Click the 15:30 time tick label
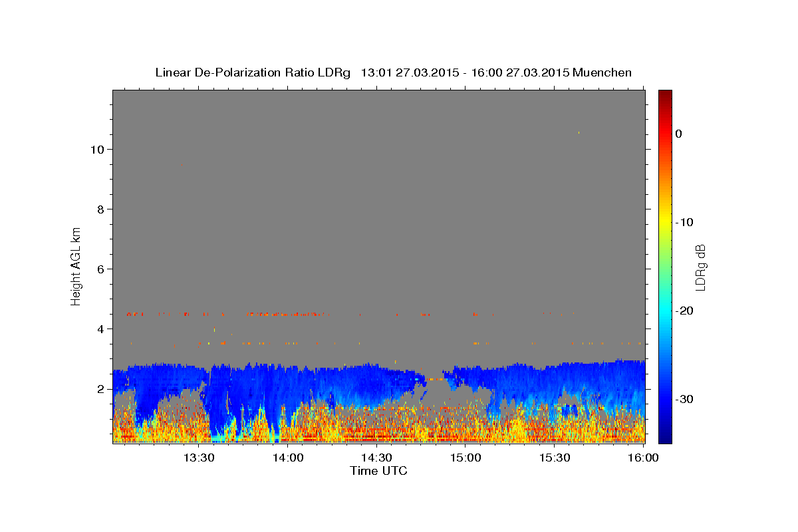798x532 pixels. (x=555, y=458)
